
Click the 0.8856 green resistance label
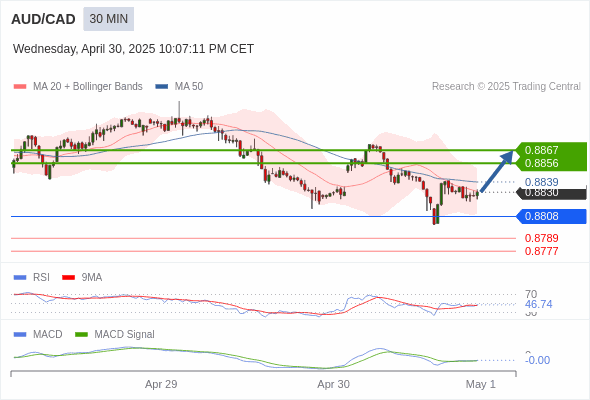pos(541,163)
